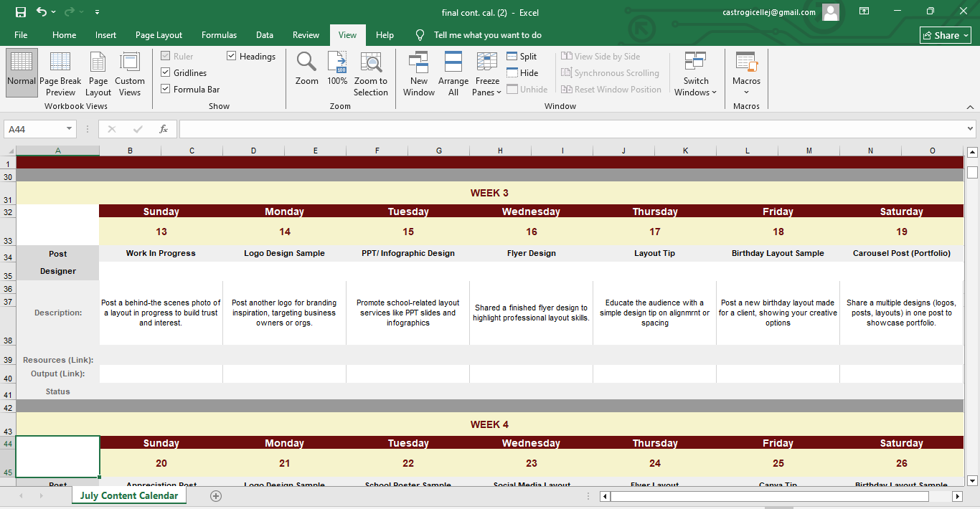Select the July Content Calendar sheet tab
Image resolution: width=980 pixels, height=509 pixels.
(x=129, y=495)
